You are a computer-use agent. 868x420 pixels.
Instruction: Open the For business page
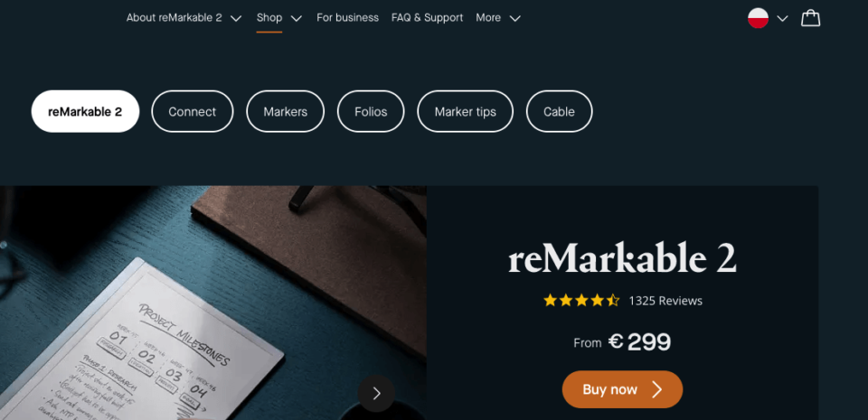point(347,18)
